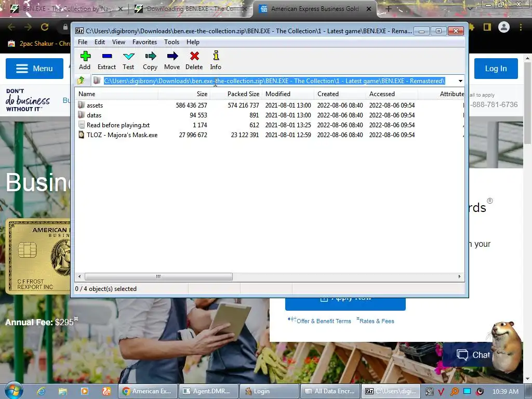Go back in browser history
This screenshot has width=532, height=399.
[11, 27]
